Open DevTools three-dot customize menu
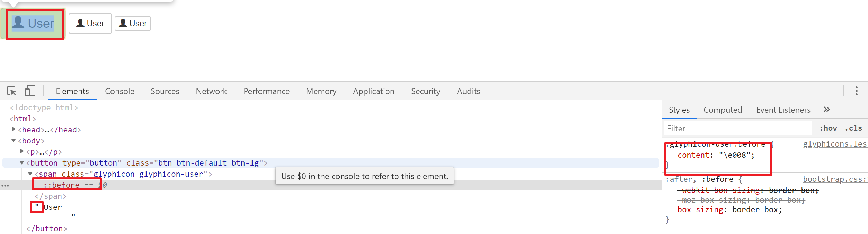 pos(856,91)
